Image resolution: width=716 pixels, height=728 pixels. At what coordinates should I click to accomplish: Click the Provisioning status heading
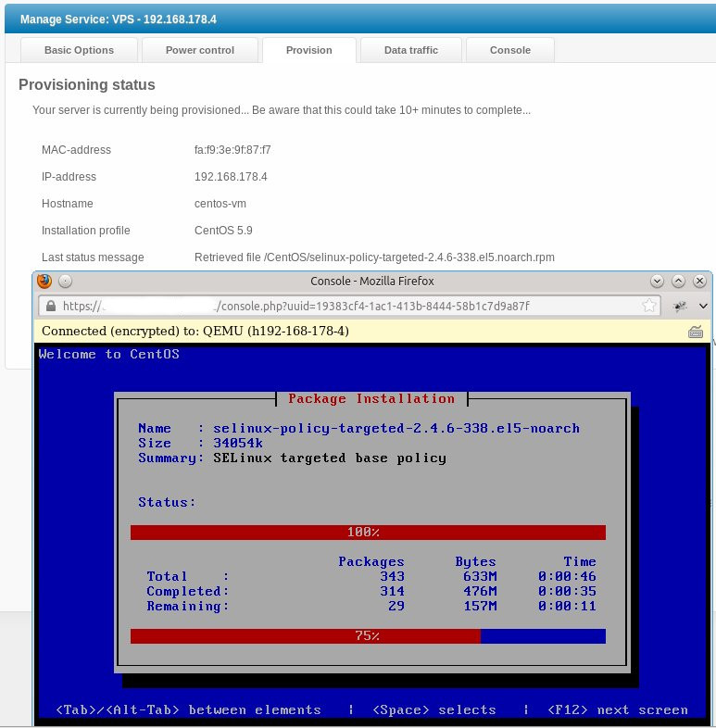point(87,84)
